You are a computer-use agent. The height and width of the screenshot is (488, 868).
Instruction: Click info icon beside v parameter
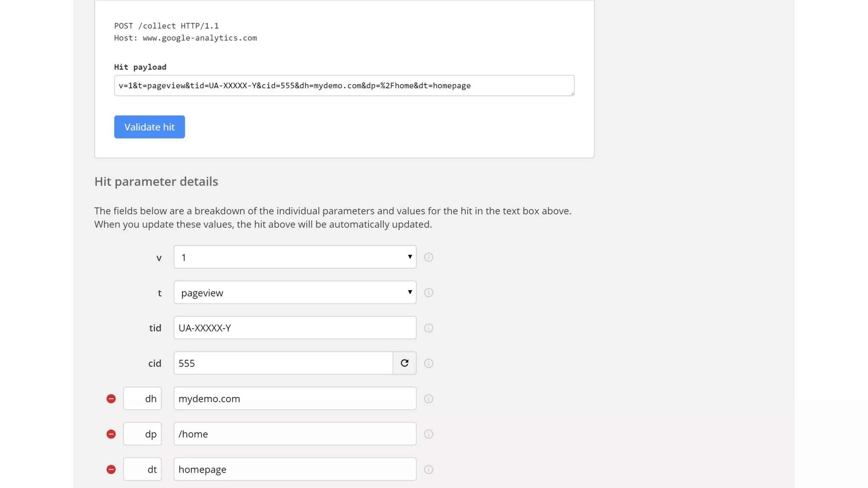[428, 257]
